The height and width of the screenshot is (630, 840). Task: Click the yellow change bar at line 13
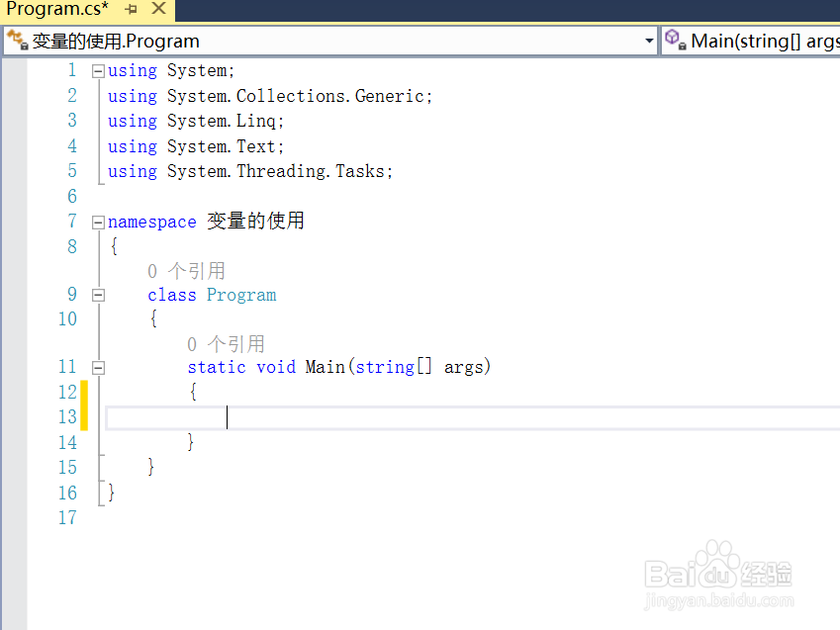tap(85, 416)
